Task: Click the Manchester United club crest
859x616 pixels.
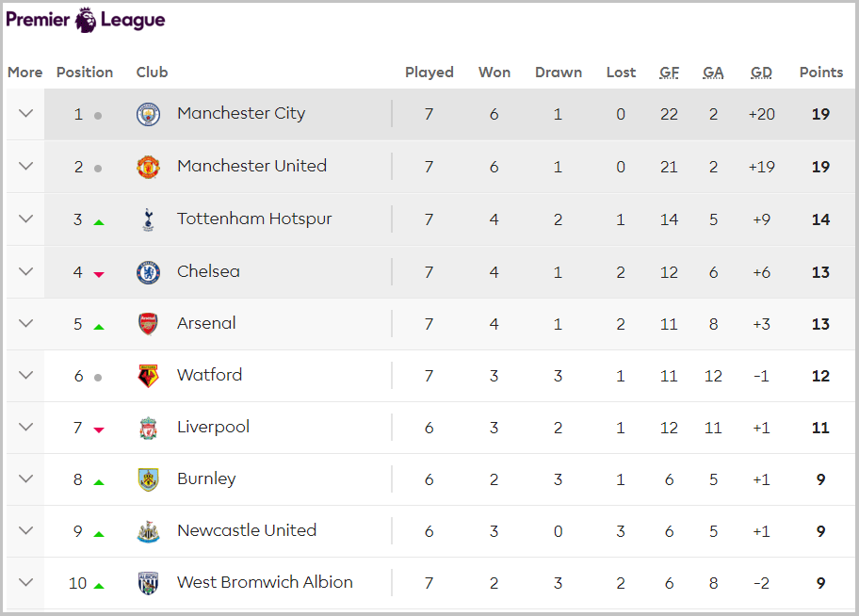Action: pyautogui.click(x=148, y=167)
